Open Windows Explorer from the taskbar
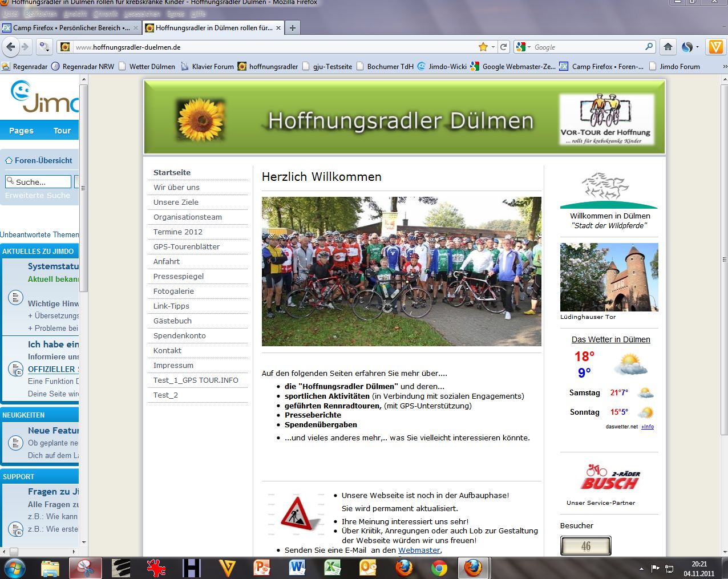728x579 pixels. pos(51,568)
